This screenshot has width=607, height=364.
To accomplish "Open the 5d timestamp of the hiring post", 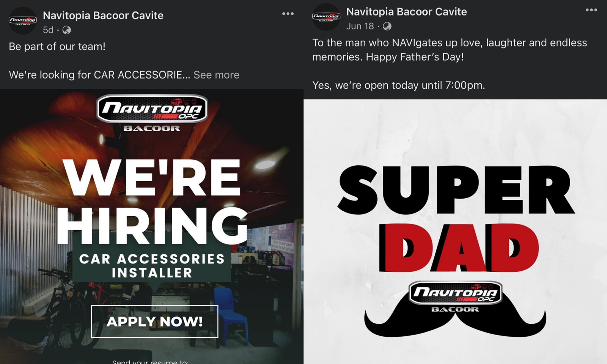I will click(x=48, y=30).
